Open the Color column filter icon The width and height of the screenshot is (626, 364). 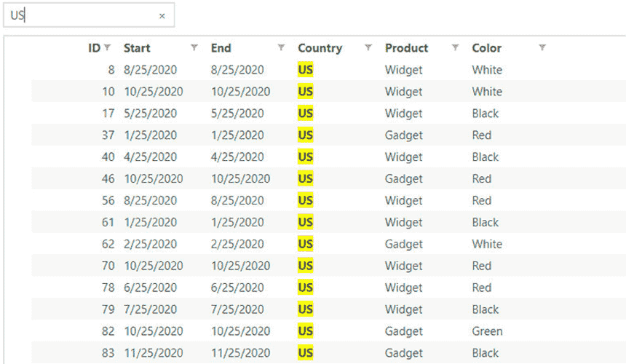point(542,47)
